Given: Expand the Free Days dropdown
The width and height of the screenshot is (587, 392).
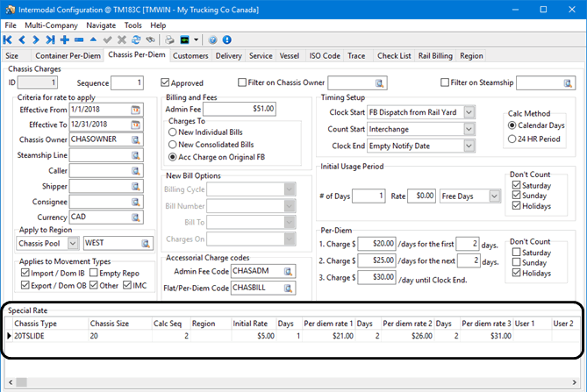Looking at the screenshot, I should coord(496,196).
